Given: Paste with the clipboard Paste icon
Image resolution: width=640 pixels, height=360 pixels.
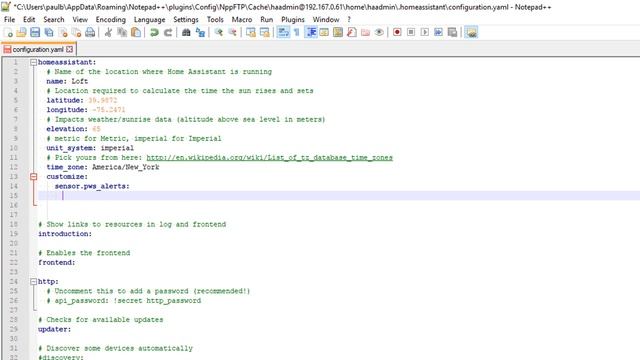Looking at the screenshot, I should [136, 32].
